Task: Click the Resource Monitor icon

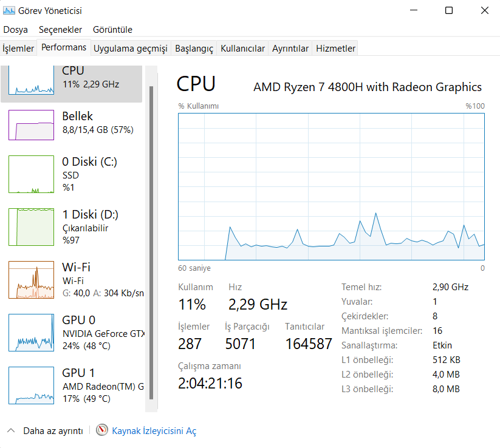Action: point(102,430)
